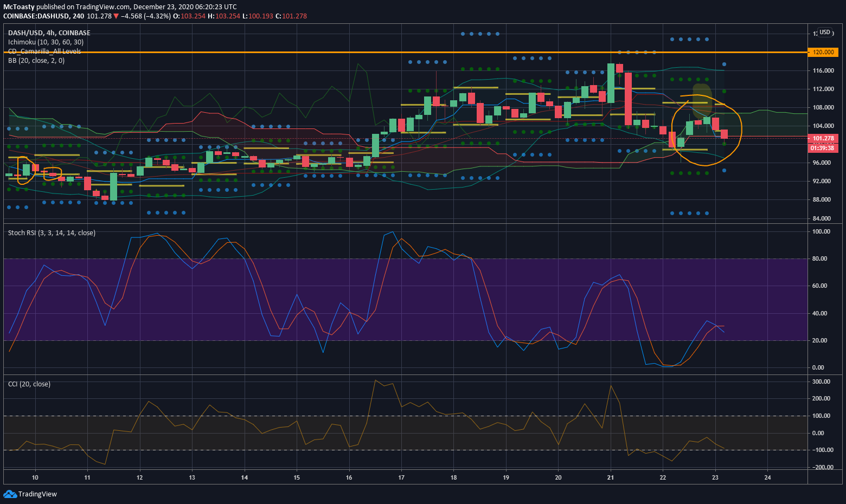Click date 24 on the time axis

(767, 477)
